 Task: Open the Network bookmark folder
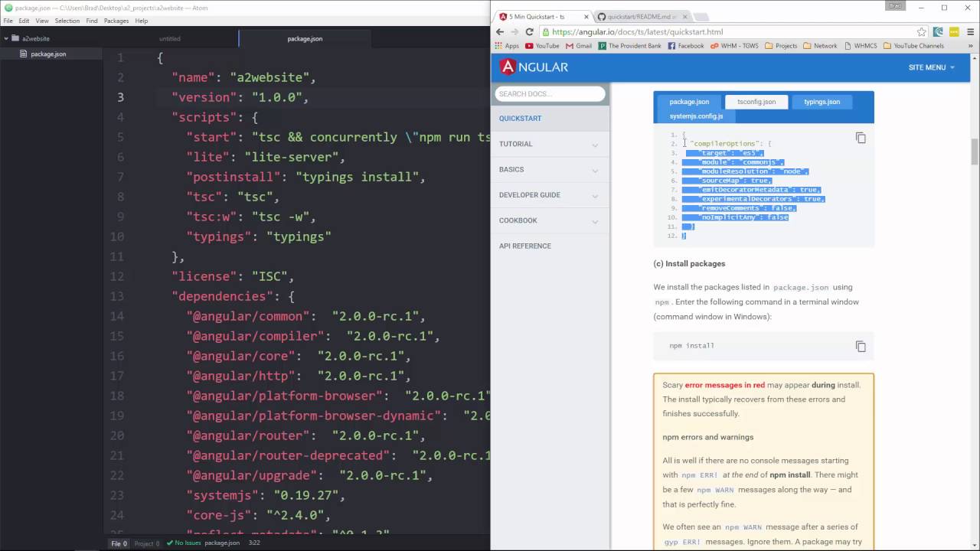click(x=820, y=46)
